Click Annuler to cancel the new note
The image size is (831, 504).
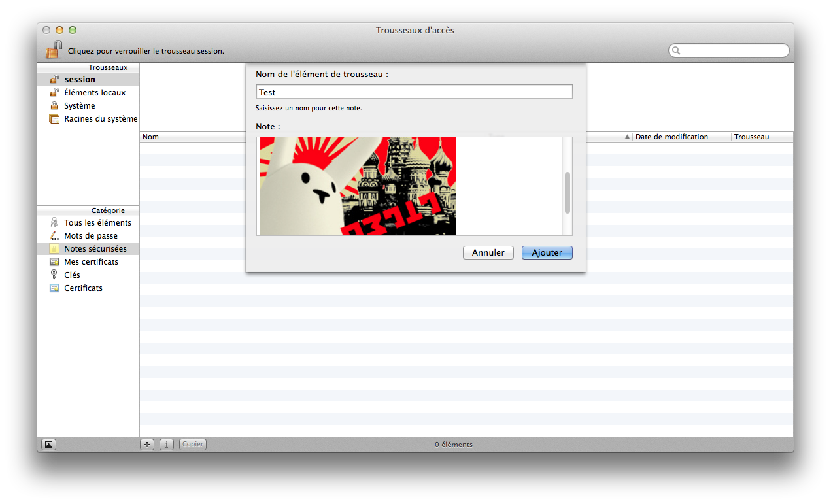click(488, 253)
